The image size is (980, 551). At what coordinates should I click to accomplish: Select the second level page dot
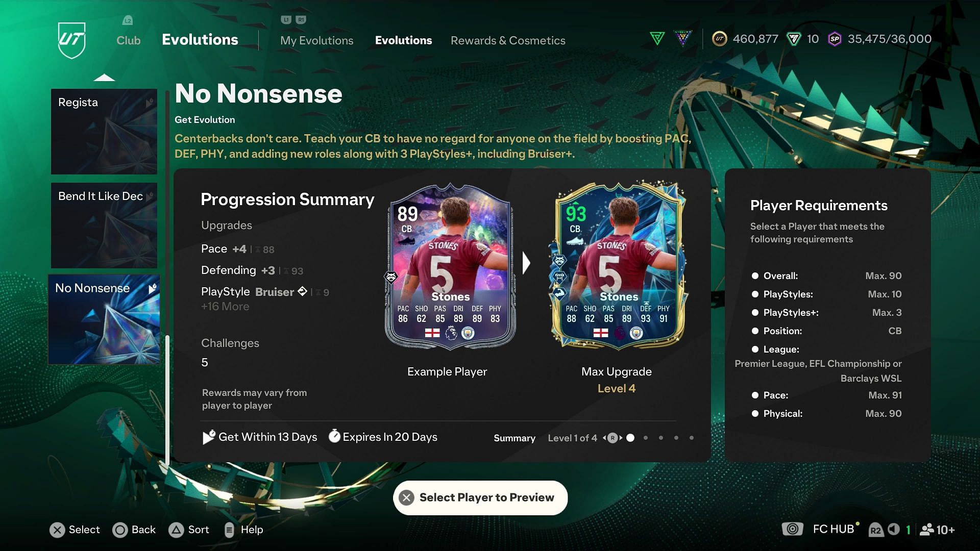[646, 438]
